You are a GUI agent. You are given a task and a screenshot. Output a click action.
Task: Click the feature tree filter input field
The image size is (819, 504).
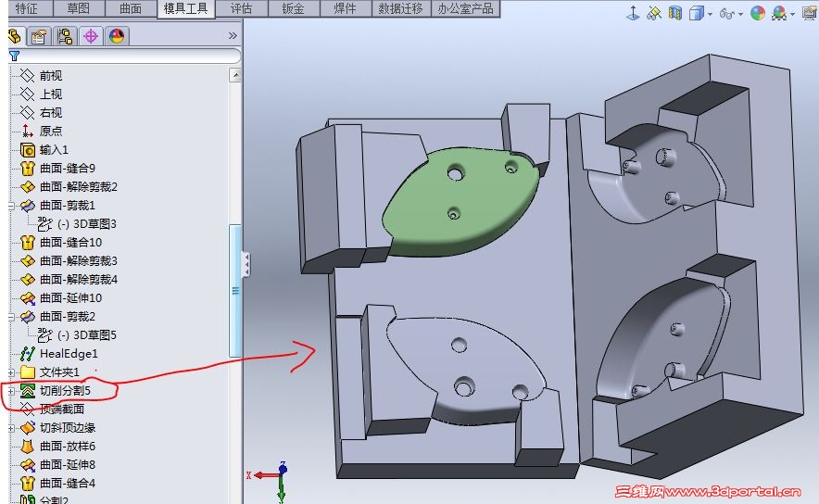130,56
